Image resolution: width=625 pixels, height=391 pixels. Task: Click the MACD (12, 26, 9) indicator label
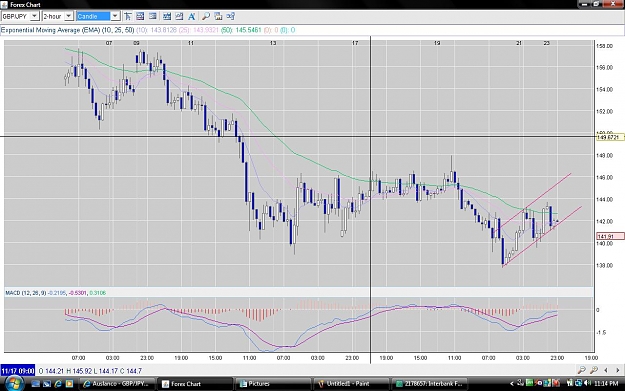(x=26, y=293)
